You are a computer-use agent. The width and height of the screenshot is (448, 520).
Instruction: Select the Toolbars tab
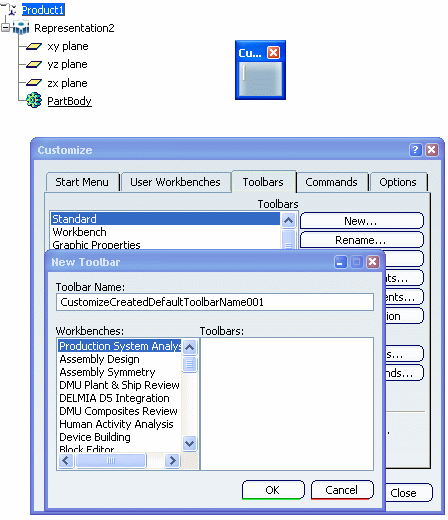(263, 182)
